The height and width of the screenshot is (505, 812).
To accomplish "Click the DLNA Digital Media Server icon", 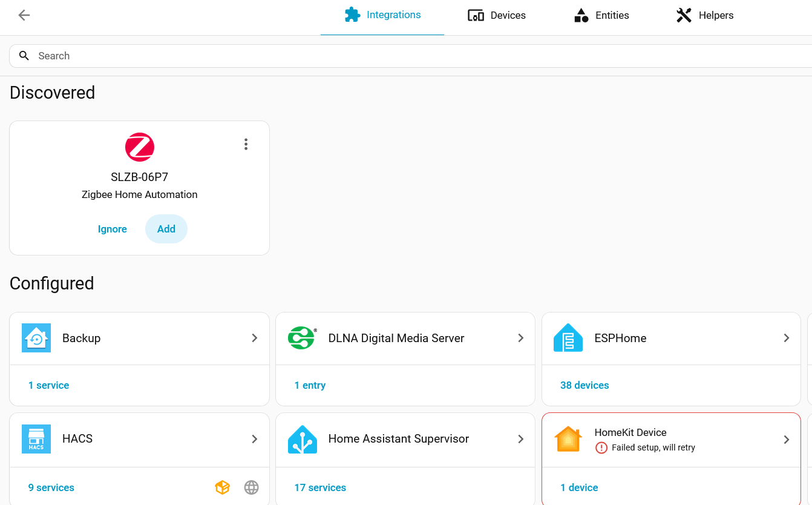I will coord(302,338).
